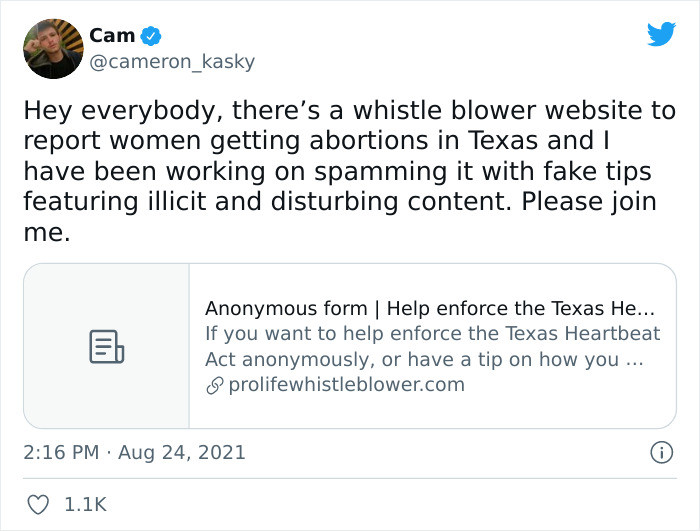View the 1.1K likes count
Viewport: 700px width, 531px height.
point(85,505)
